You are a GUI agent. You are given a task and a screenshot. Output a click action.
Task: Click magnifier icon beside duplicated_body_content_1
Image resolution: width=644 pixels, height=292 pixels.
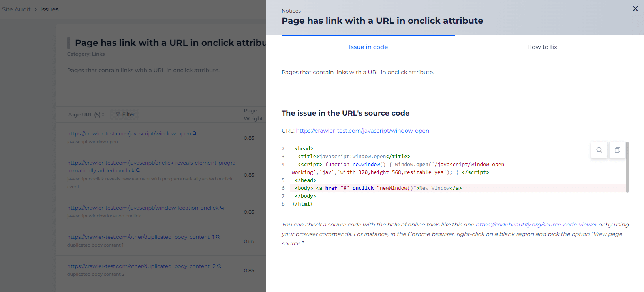218,237
